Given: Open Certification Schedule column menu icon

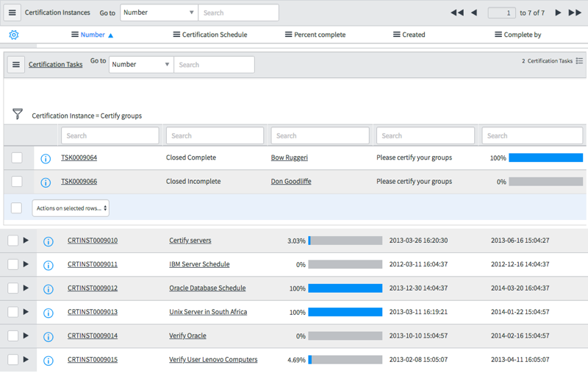Looking at the screenshot, I should click(x=176, y=35).
